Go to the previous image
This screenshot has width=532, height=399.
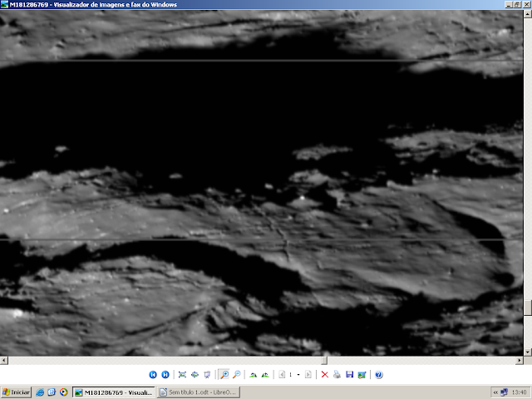pos(153,375)
